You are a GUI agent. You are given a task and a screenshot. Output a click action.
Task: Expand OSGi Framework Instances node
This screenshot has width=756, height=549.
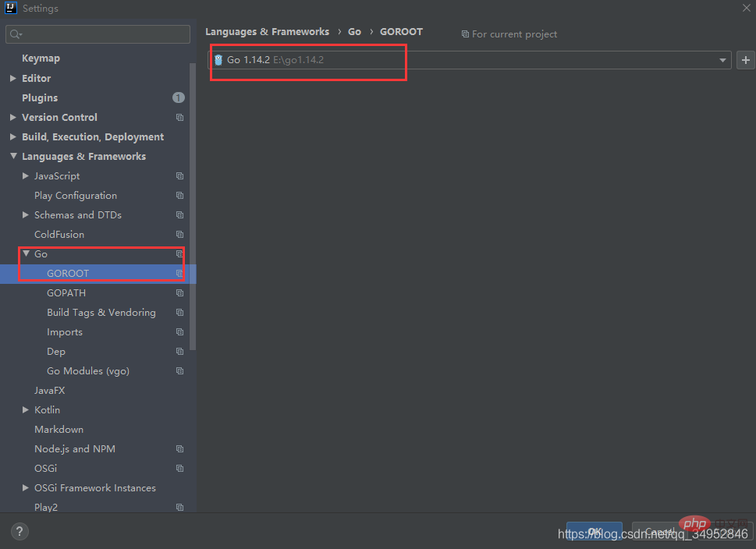tap(26, 488)
